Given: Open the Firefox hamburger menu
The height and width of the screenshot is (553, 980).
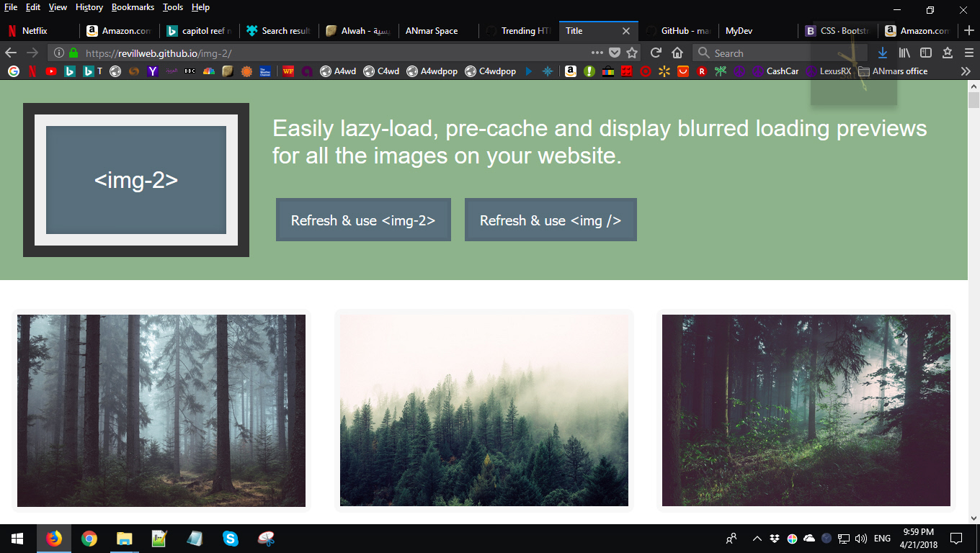Looking at the screenshot, I should click(969, 53).
